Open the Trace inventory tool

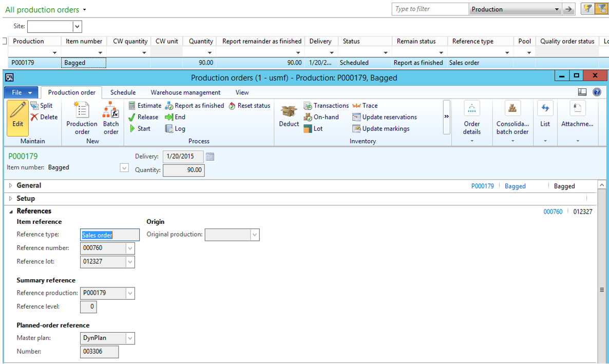(x=356, y=106)
